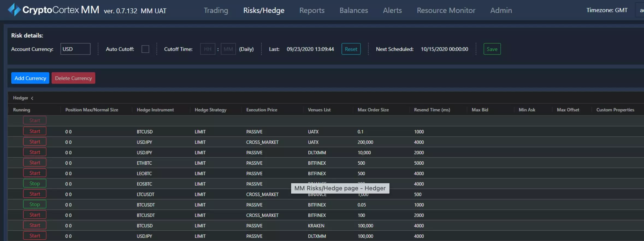Click the Cutoff Time HH field

point(208,49)
